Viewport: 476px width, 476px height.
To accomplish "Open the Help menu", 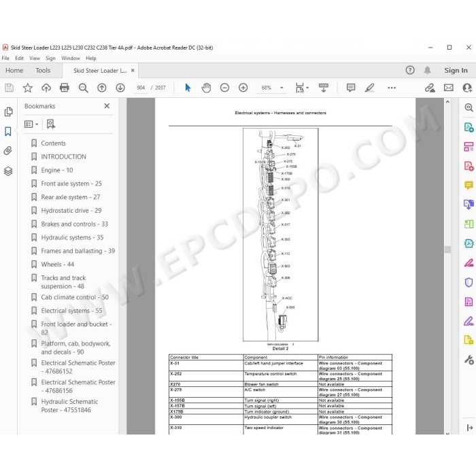I will click(90, 58).
